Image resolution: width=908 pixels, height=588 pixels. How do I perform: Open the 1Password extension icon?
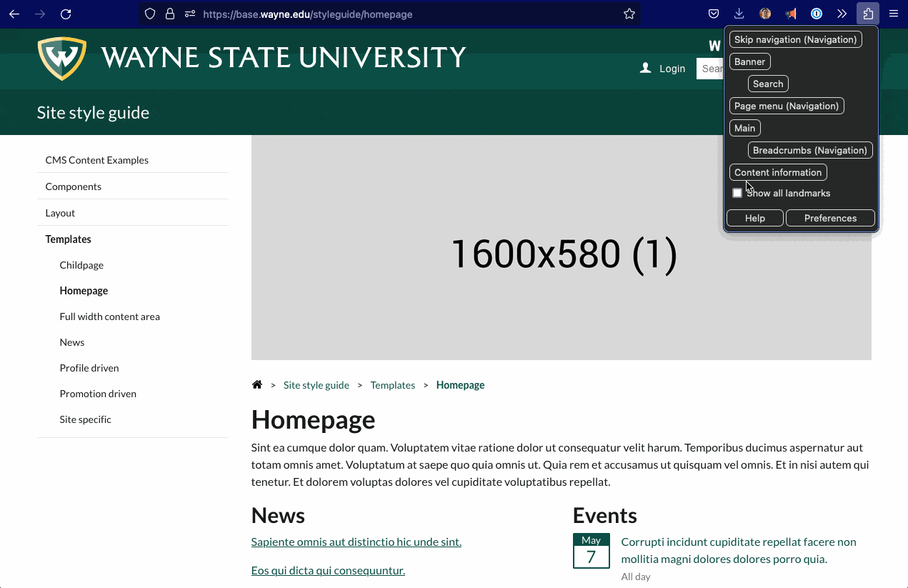pyautogui.click(x=815, y=14)
